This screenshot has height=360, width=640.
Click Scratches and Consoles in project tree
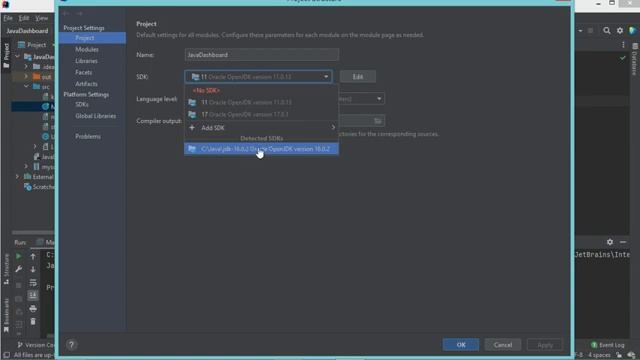point(40,187)
